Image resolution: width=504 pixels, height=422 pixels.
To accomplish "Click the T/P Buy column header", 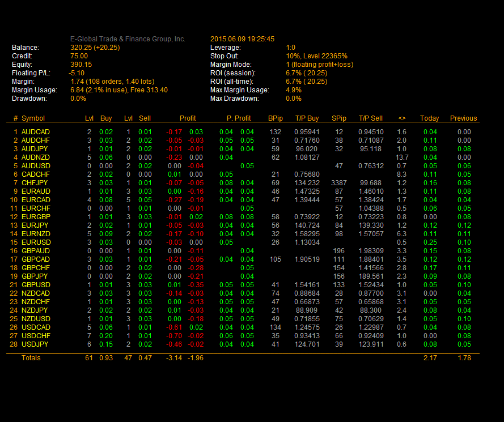I will click(307, 118).
